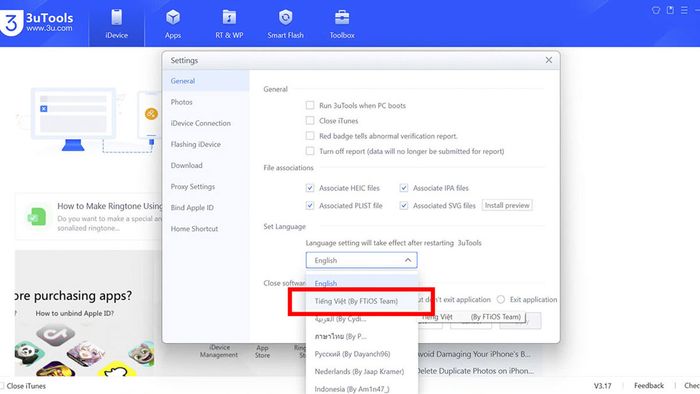Click the hamburger menu icon in title bar
The height and width of the screenshot is (394, 700).
point(684,10)
